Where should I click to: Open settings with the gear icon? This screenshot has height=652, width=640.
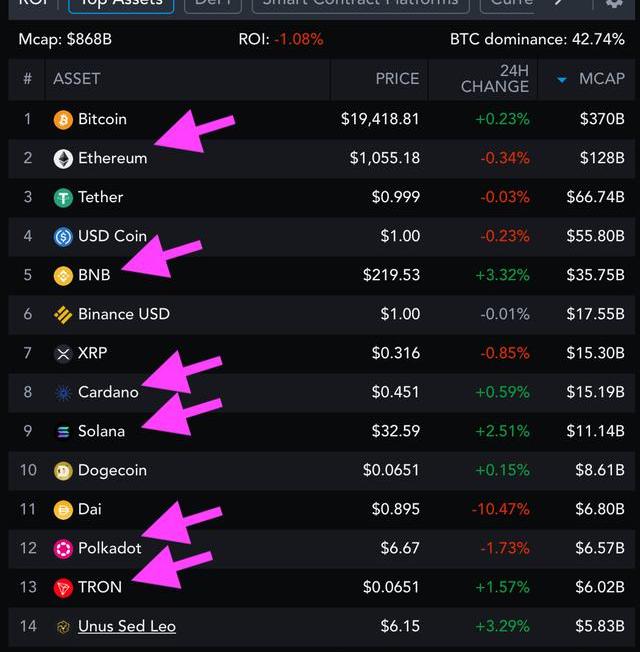(x=614, y=3)
